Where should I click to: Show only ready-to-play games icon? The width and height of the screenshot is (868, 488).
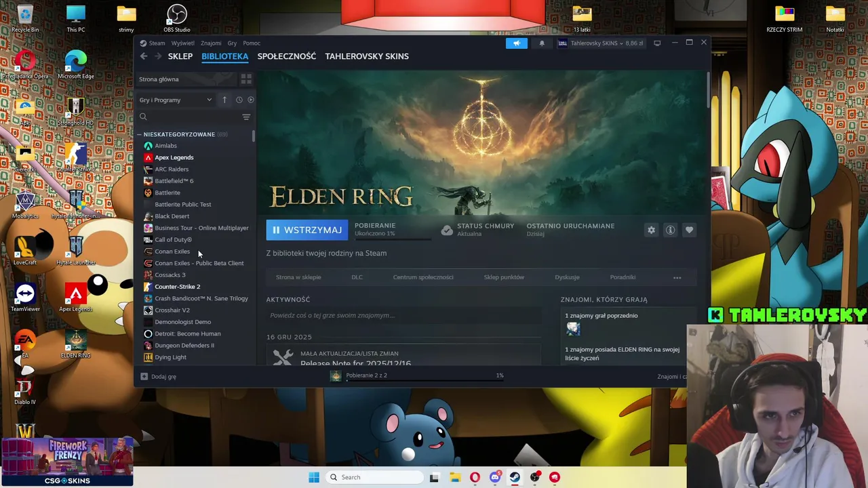[250, 100]
